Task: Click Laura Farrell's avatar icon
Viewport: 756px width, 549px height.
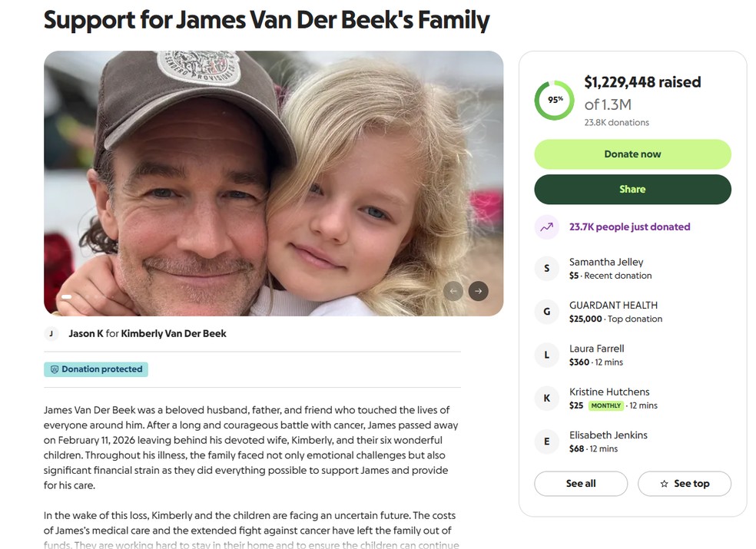Action: coord(546,355)
